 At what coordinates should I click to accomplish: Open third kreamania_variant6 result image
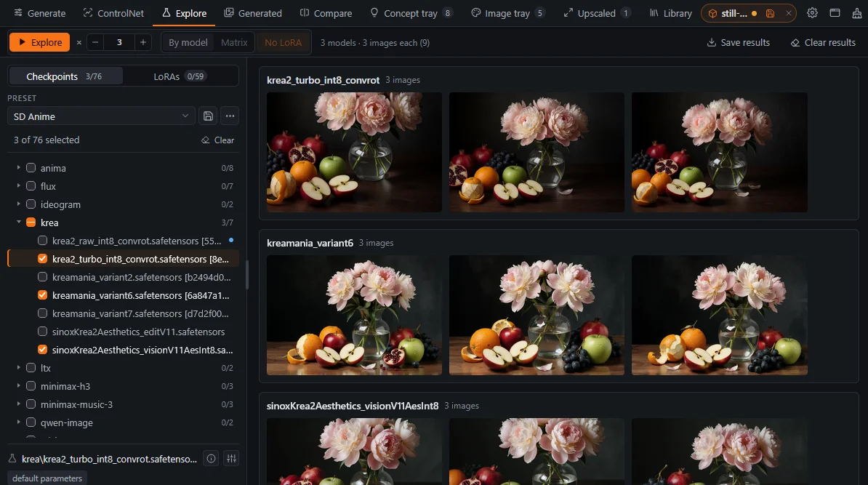(x=719, y=315)
